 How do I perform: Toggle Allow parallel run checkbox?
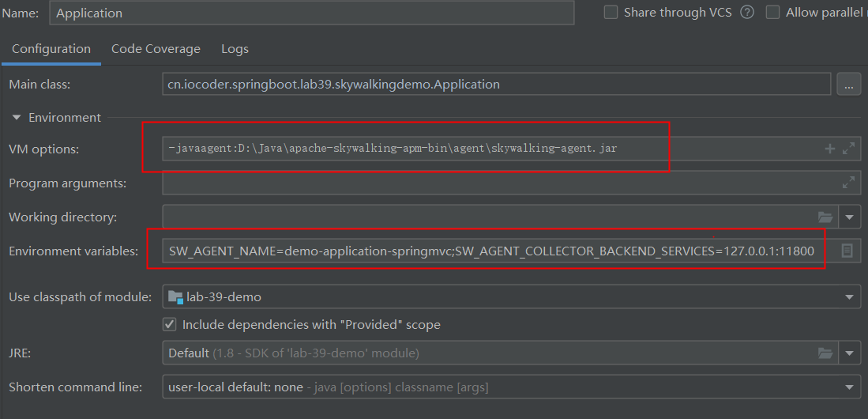772,12
